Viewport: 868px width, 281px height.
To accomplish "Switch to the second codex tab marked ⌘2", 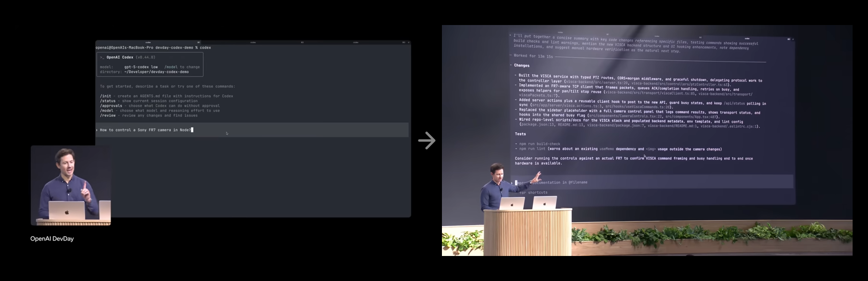I will [253, 42].
